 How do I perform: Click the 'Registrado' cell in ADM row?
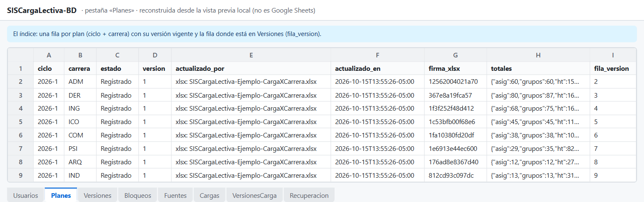tap(117, 82)
